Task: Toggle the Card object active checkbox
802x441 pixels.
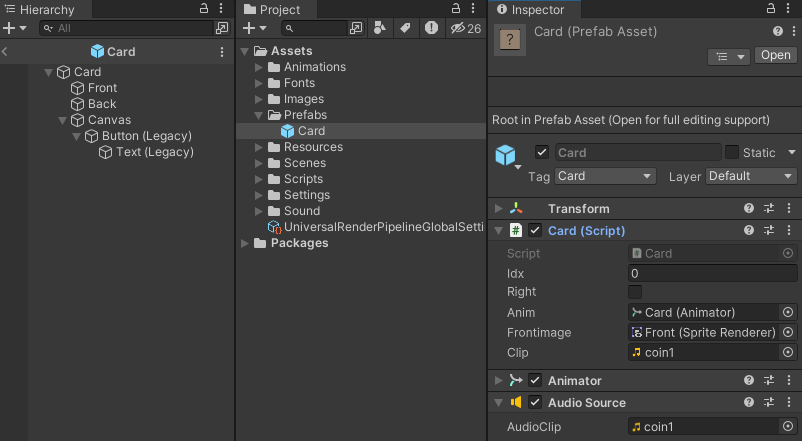Action: 542,152
